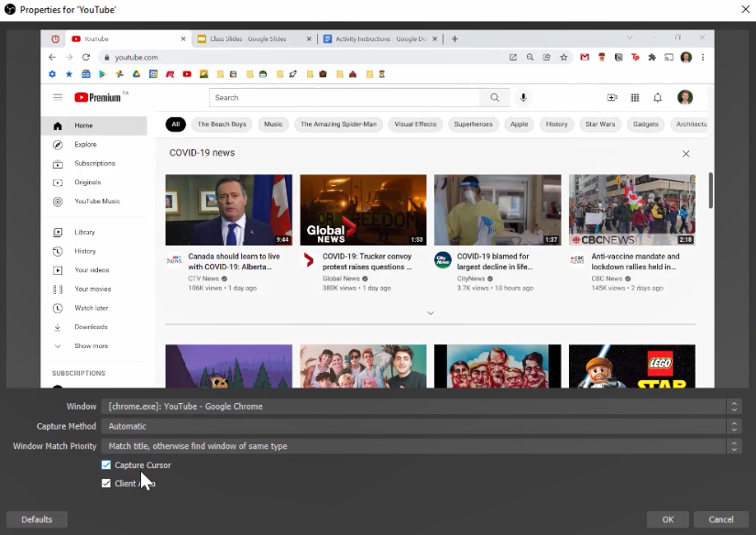Open the Canada should learn to live video title
The height and width of the screenshot is (535, 756).
(x=235, y=262)
